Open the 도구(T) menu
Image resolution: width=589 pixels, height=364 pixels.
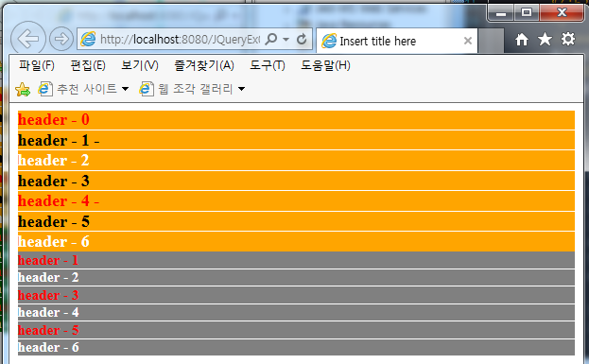pos(268,65)
